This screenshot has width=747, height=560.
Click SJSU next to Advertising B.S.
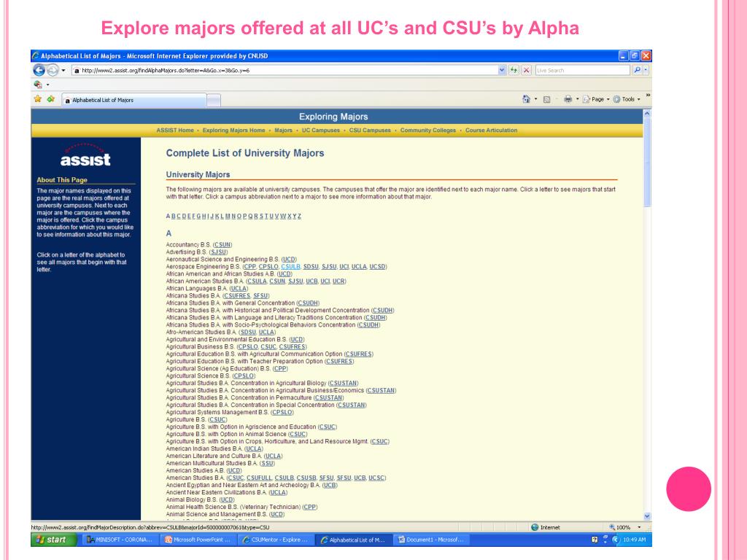pos(219,252)
